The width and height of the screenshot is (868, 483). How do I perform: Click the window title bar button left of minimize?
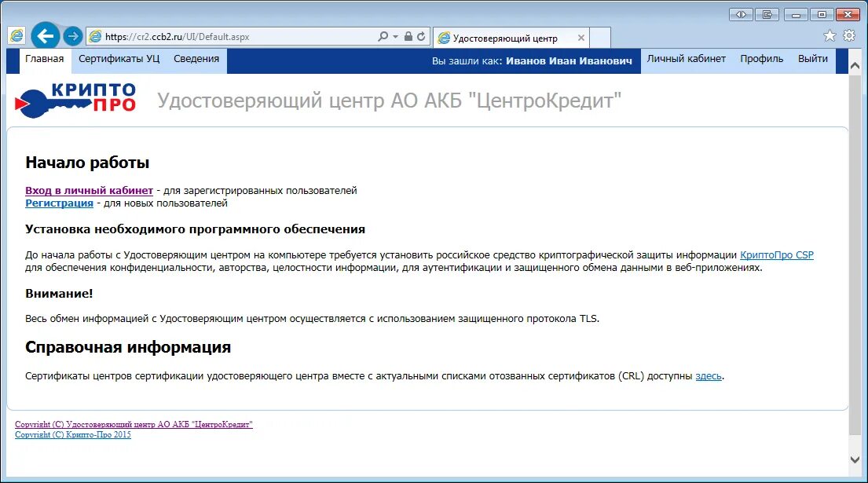(x=767, y=15)
